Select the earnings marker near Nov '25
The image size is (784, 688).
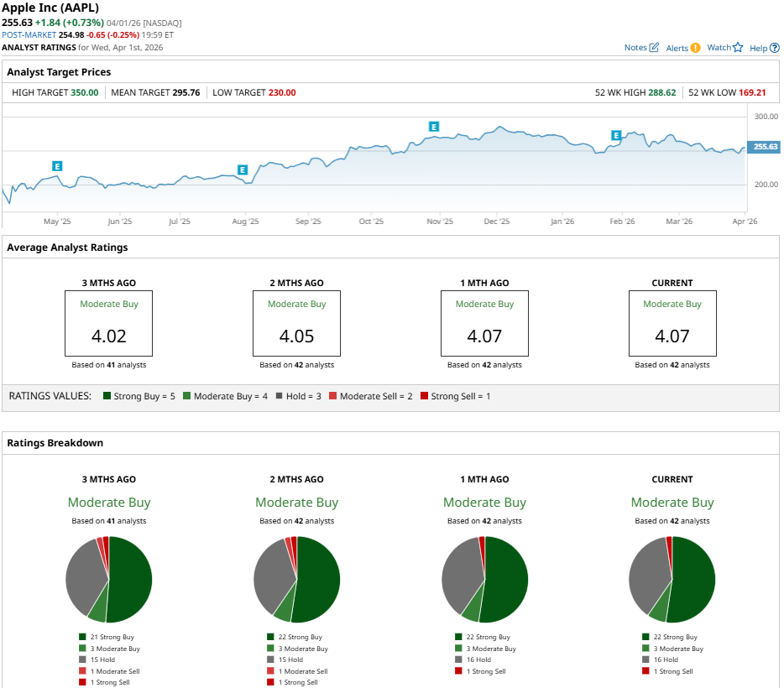point(434,127)
